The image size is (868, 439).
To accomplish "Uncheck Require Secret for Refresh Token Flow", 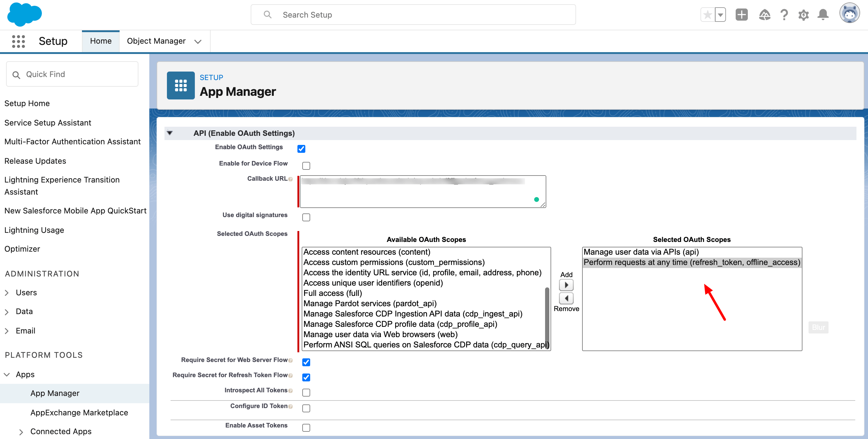I will (x=306, y=377).
